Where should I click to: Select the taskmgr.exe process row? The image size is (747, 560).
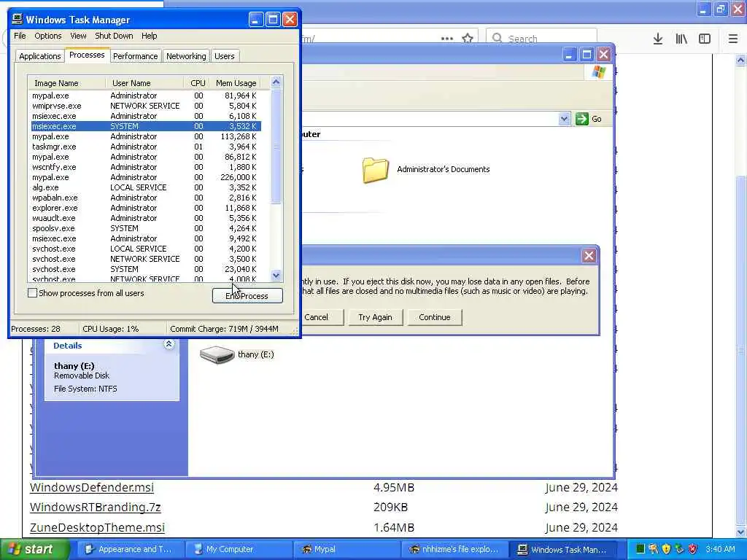click(x=145, y=147)
